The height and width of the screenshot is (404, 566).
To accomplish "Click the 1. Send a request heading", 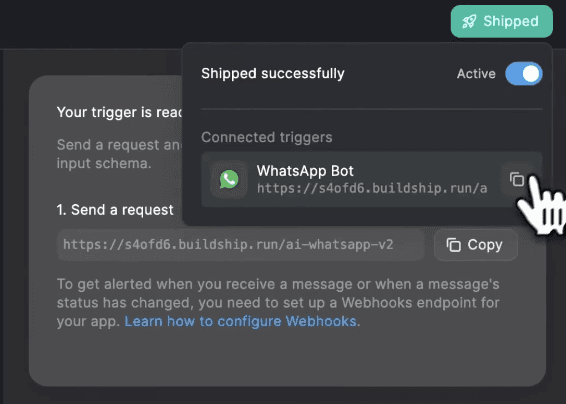I will click(115, 210).
